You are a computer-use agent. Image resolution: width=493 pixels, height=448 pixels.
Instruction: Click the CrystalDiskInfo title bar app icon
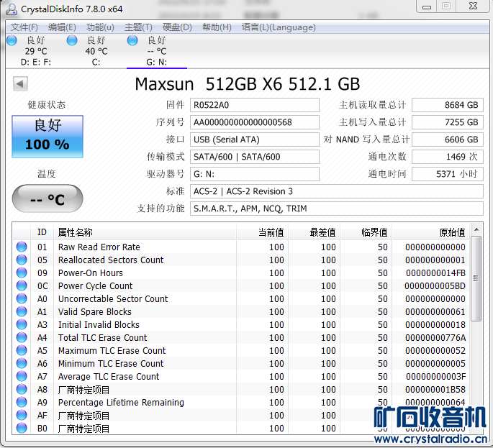coord(12,9)
